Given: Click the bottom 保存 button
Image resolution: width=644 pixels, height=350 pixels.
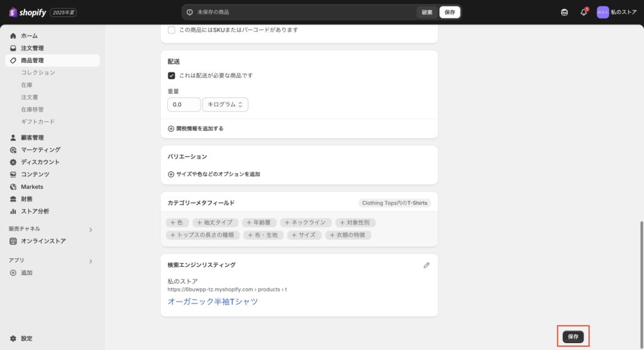Looking at the screenshot, I should click(x=573, y=337).
